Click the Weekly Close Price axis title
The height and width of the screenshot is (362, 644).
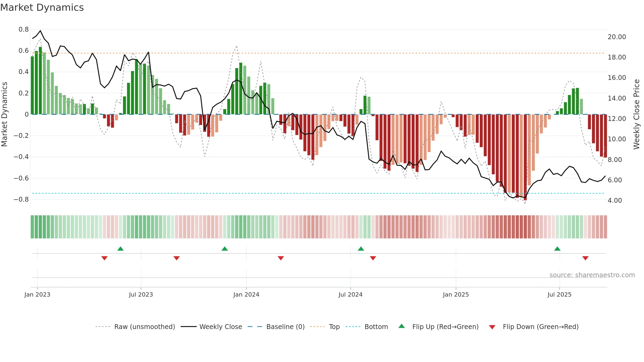[636, 114]
